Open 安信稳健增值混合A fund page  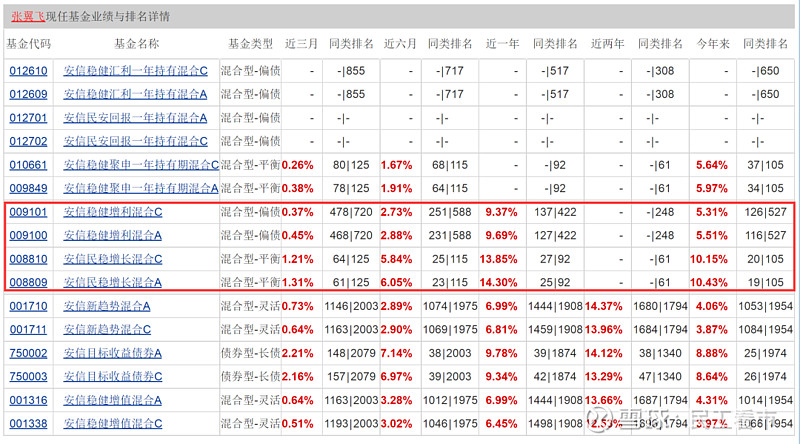click(x=112, y=400)
